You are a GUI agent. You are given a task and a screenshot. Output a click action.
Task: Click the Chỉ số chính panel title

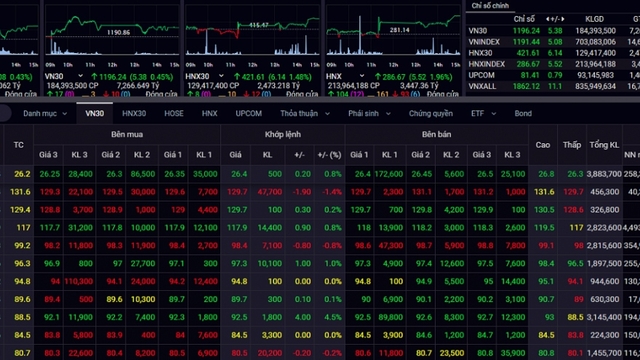490,6
